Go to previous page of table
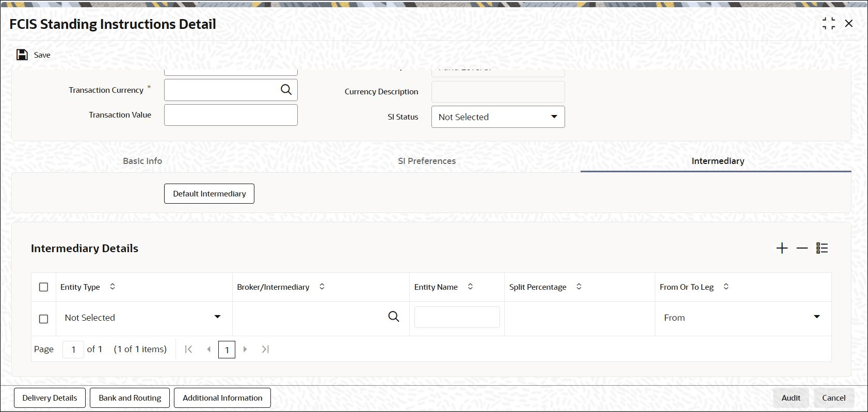868x412 pixels. (x=208, y=350)
